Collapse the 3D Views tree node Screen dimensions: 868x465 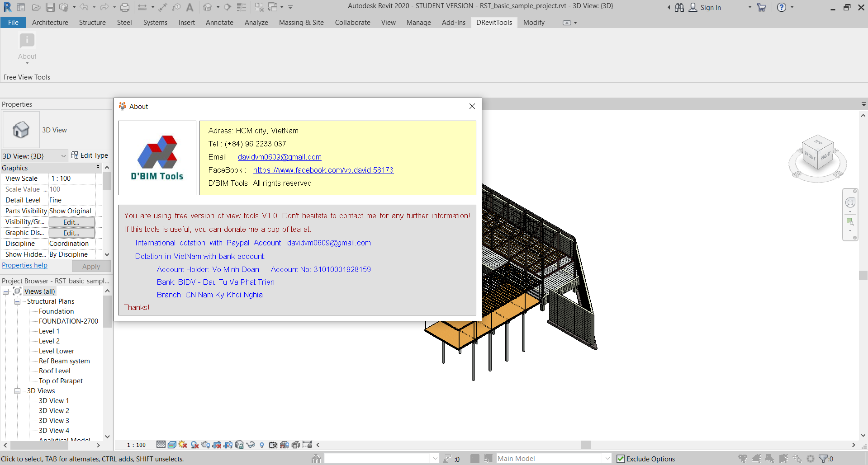coord(18,391)
